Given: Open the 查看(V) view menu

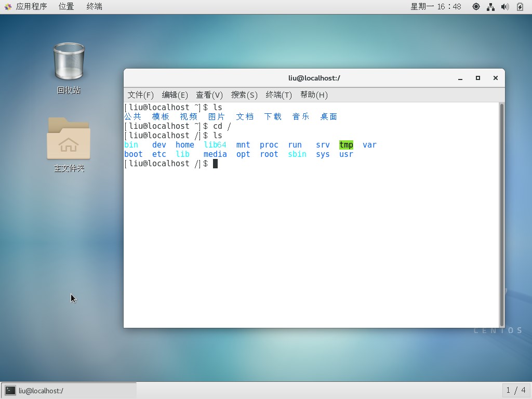Looking at the screenshot, I should 209,95.
